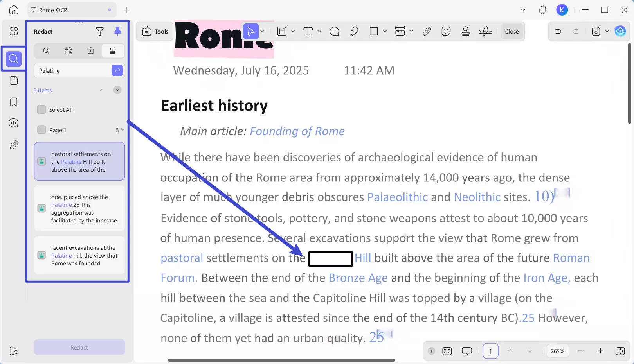Select the stamp tool in toolbar
The height and width of the screenshot is (364, 634).
pyautogui.click(x=465, y=32)
